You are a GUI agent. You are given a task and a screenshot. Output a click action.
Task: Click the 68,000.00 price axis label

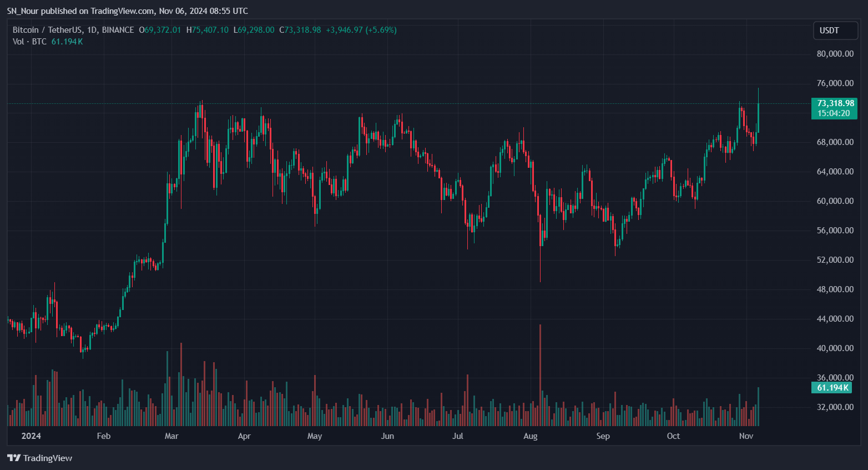coord(835,142)
